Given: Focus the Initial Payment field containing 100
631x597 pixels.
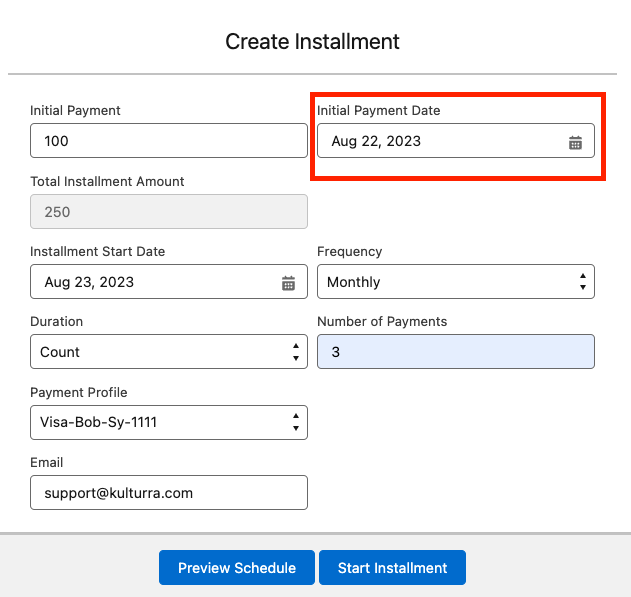Looking at the screenshot, I should [168, 141].
